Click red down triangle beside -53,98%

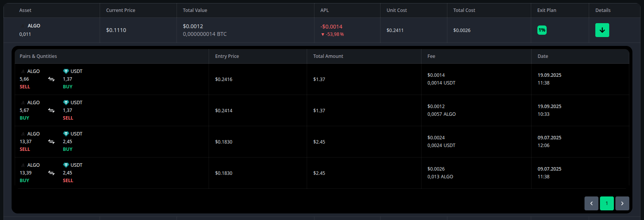click(x=323, y=34)
